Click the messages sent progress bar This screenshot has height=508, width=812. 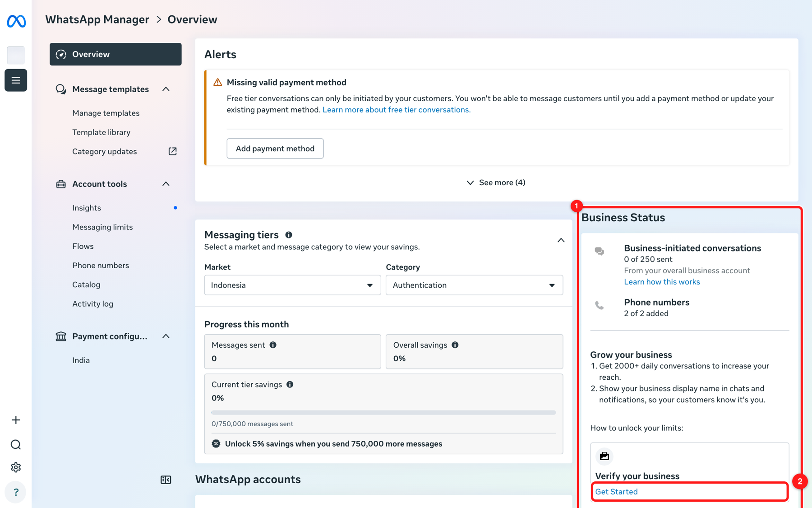click(383, 413)
